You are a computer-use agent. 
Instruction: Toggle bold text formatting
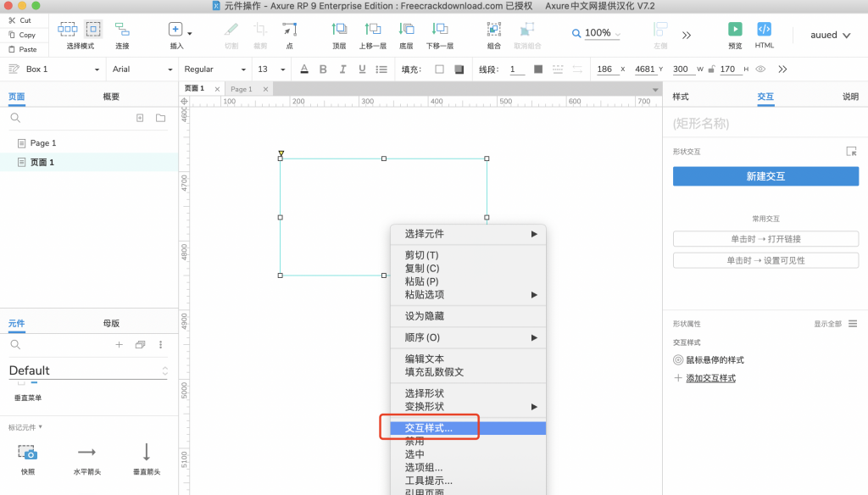click(x=322, y=70)
